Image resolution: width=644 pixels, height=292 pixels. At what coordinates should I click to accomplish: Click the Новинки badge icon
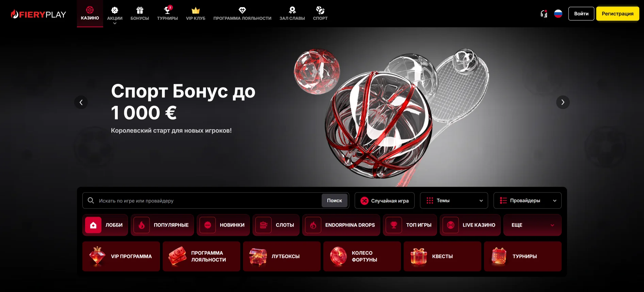click(x=208, y=225)
